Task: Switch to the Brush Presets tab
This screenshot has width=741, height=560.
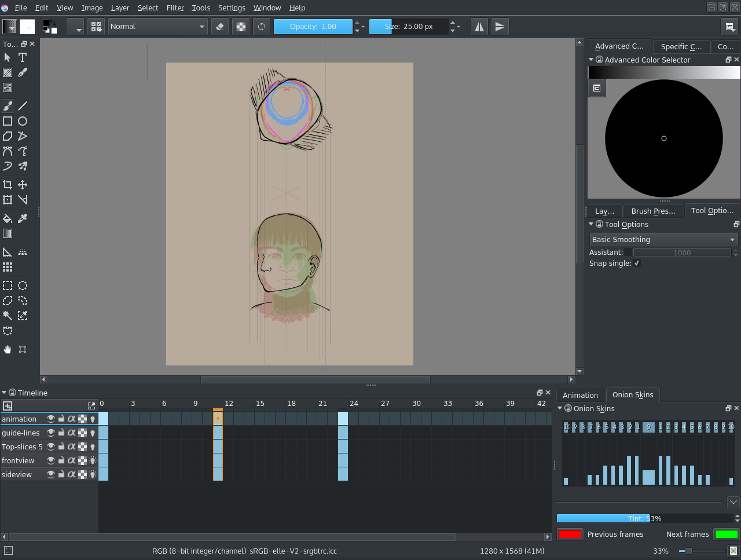Action: coord(653,211)
